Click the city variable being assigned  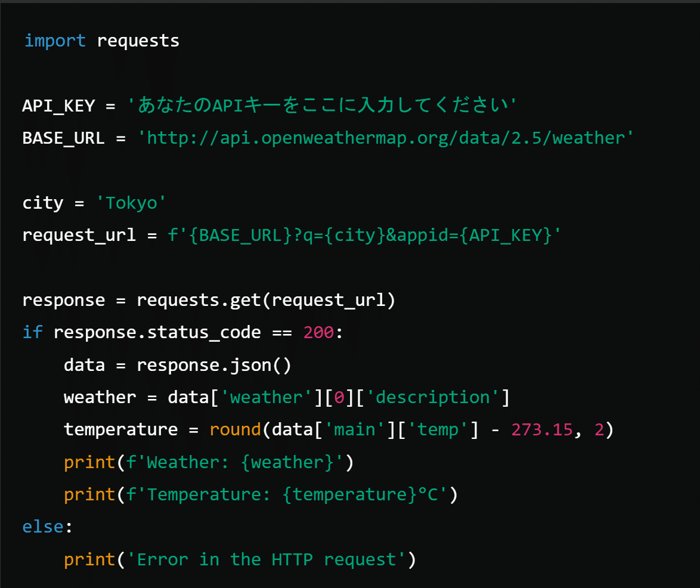point(42,203)
